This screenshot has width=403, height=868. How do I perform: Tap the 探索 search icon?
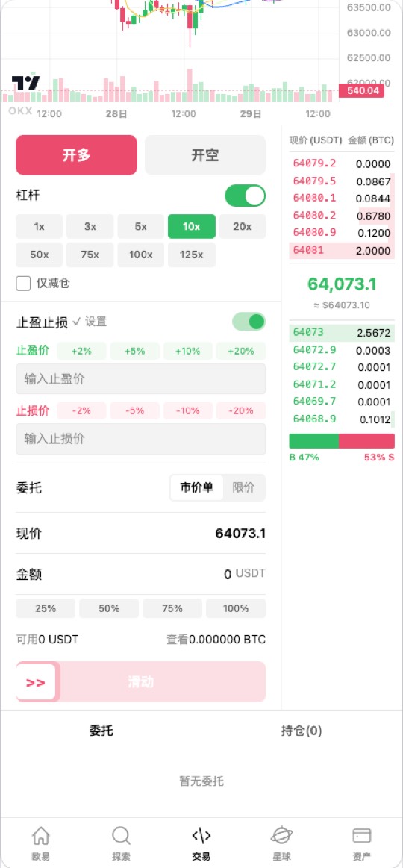pos(121,834)
